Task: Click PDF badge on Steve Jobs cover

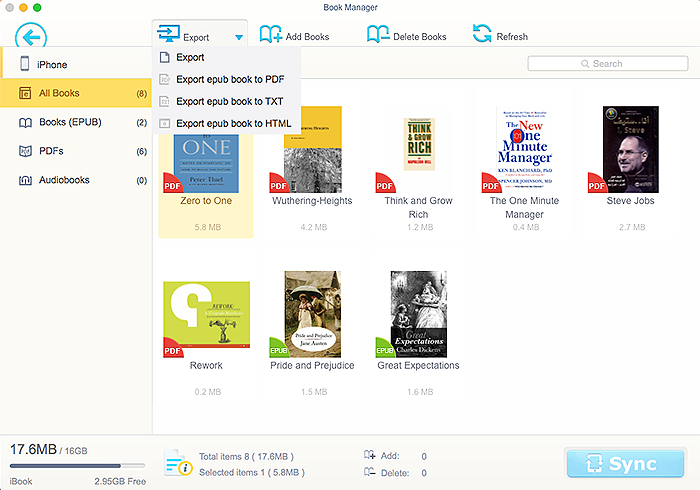Action: click(597, 184)
